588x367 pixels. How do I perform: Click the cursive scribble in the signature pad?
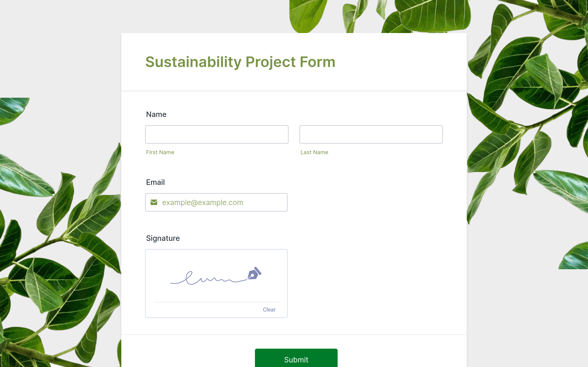tap(209, 278)
